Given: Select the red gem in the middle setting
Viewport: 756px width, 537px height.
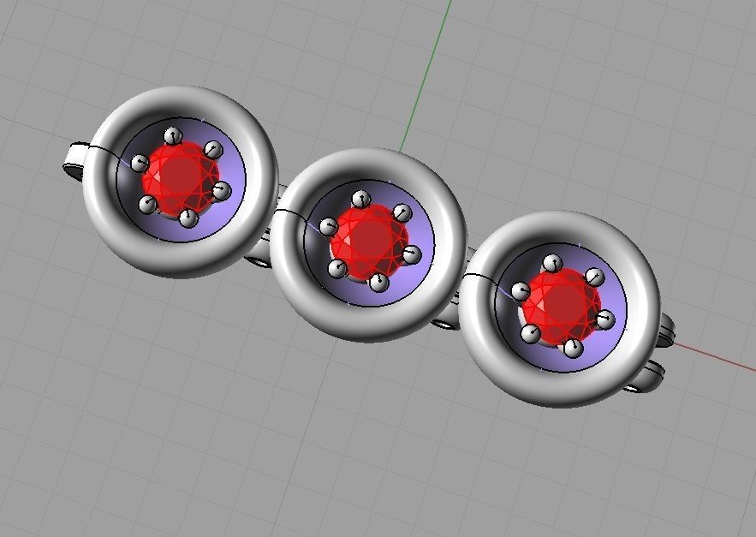Looking at the screenshot, I should coord(369,242).
